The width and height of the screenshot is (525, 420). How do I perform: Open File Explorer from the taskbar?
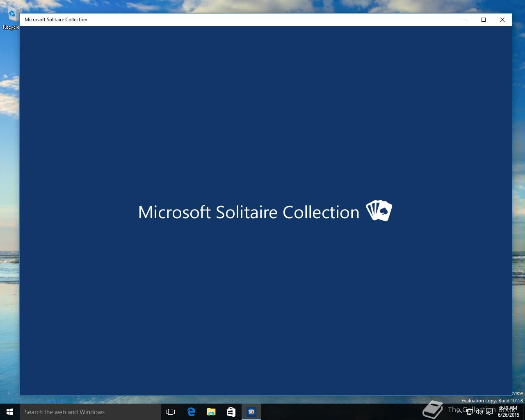pyautogui.click(x=211, y=412)
